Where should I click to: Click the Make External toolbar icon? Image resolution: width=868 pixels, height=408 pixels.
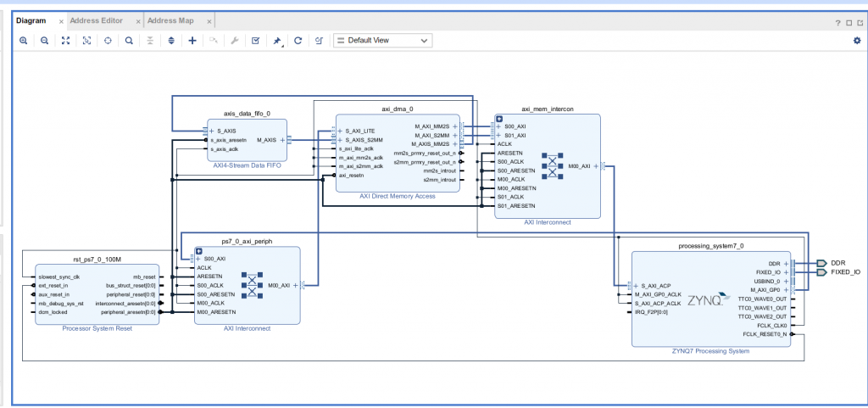[213, 41]
